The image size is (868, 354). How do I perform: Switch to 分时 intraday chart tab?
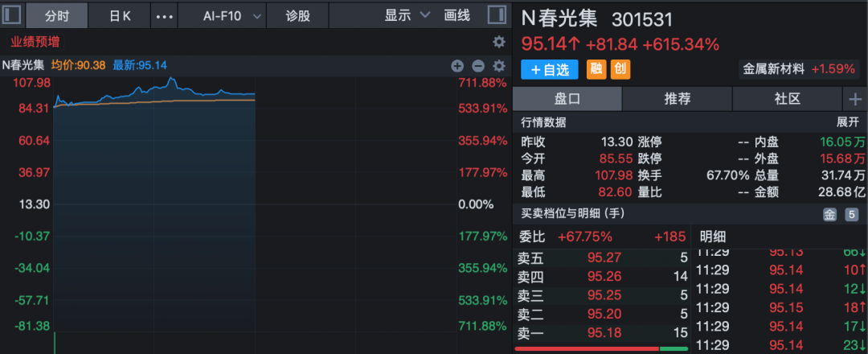coord(56,15)
